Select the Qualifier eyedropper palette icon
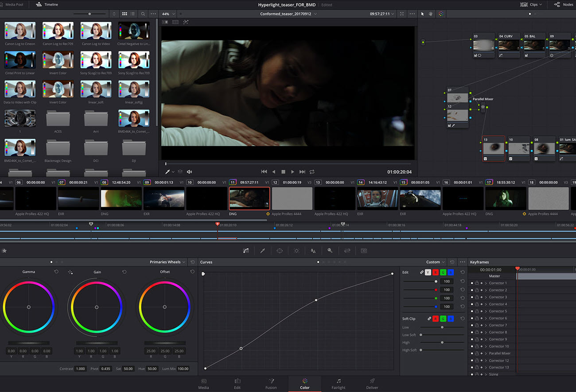This screenshot has height=392, width=576. [263, 251]
